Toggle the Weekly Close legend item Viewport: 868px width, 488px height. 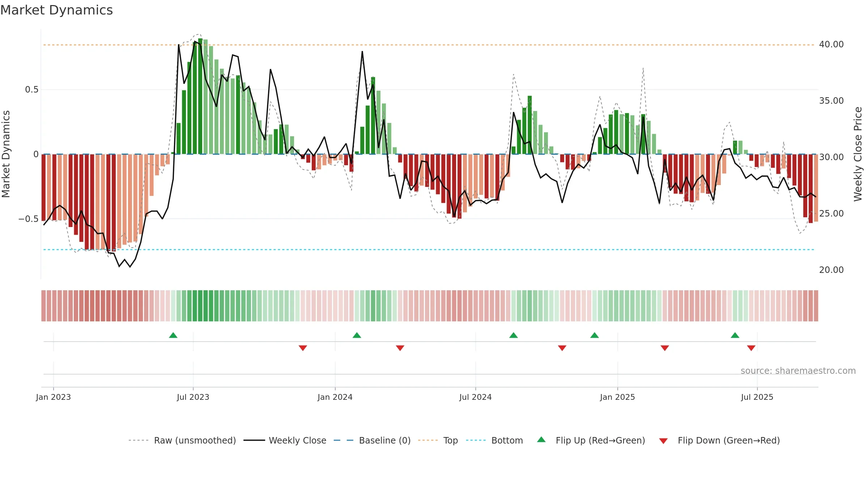coord(285,440)
